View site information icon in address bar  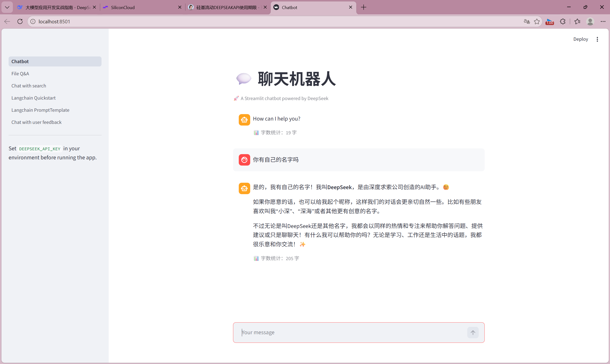point(33,22)
